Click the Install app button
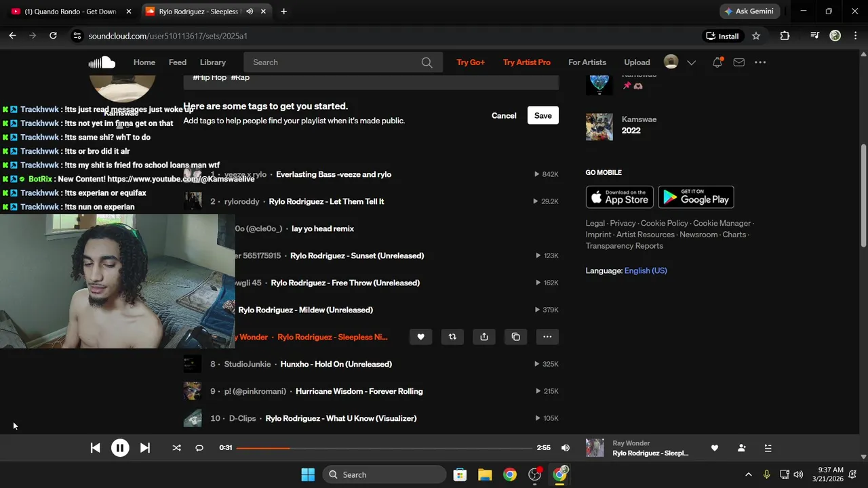This screenshot has height=488, width=868. click(722, 36)
